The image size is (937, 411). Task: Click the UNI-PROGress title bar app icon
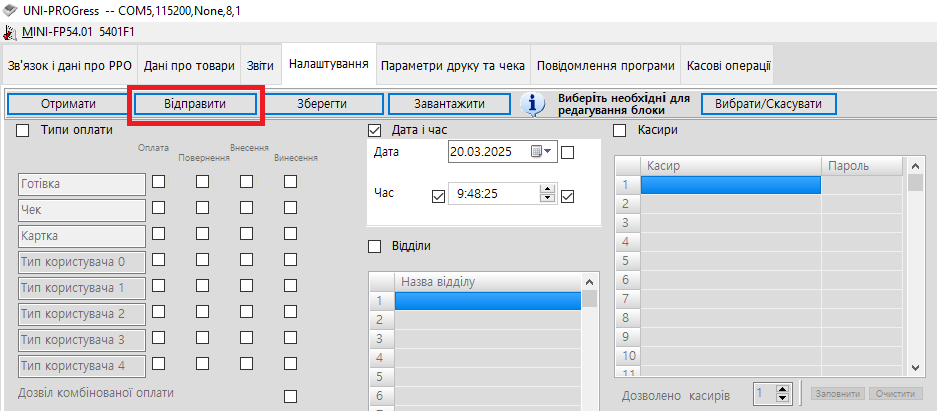[11, 11]
